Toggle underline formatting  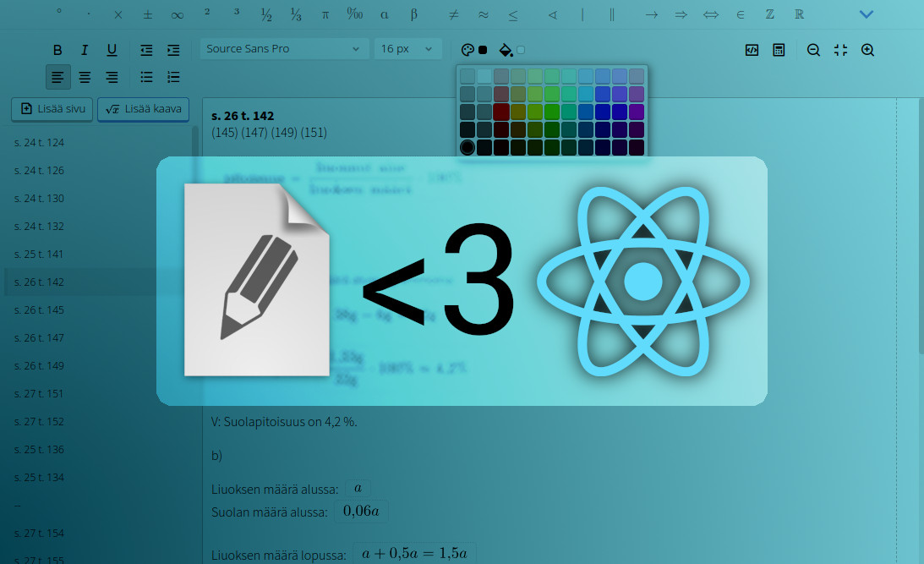(x=112, y=50)
